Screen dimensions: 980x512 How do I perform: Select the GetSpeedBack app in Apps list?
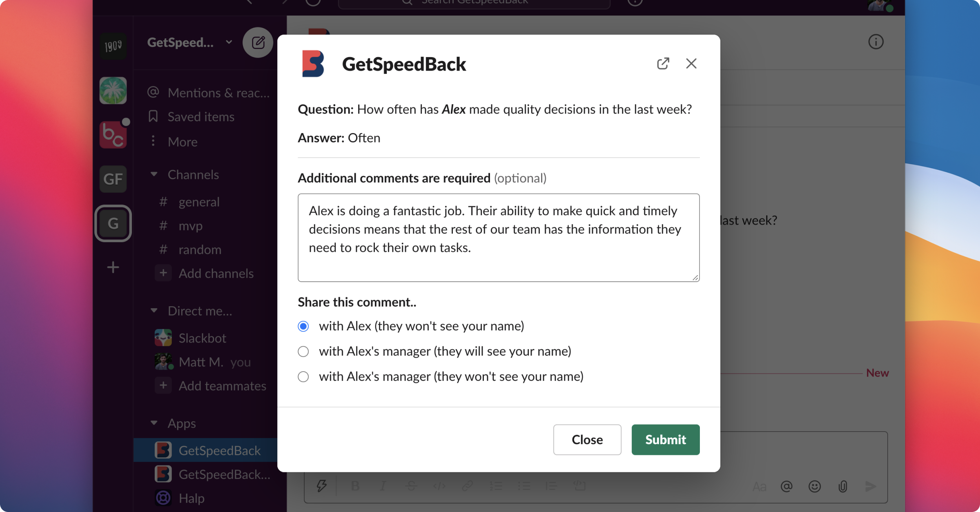pos(220,450)
